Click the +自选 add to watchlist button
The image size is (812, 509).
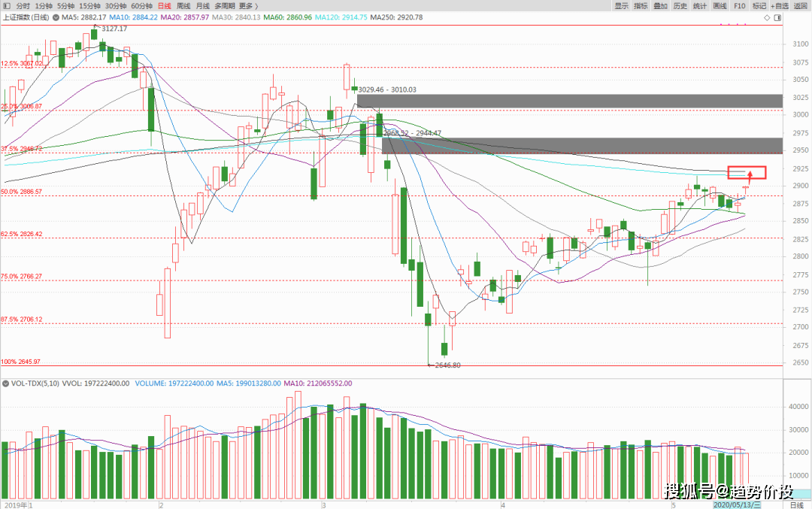(x=779, y=5)
